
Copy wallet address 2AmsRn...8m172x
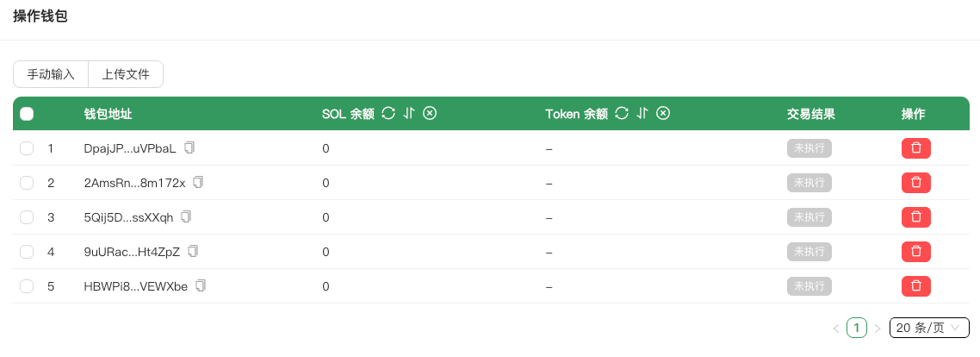click(198, 182)
